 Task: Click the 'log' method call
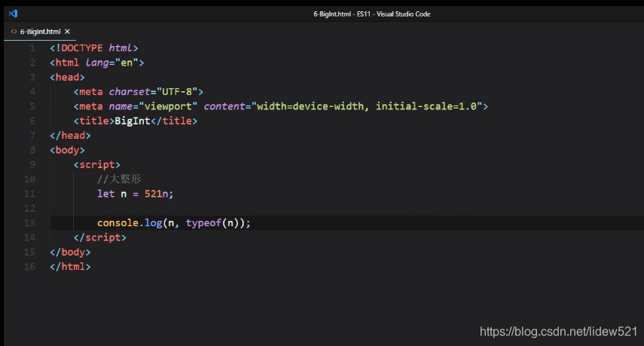[153, 223]
